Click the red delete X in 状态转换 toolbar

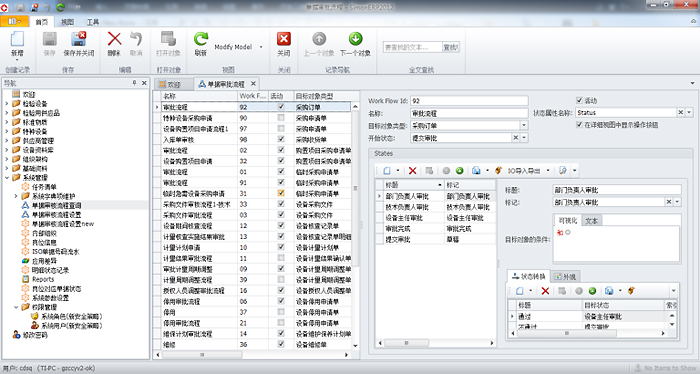tap(545, 291)
